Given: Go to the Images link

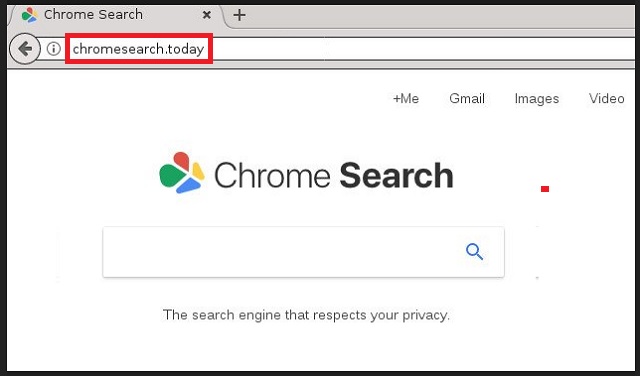Looking at the screenshot, I should [x=537, y=99].
